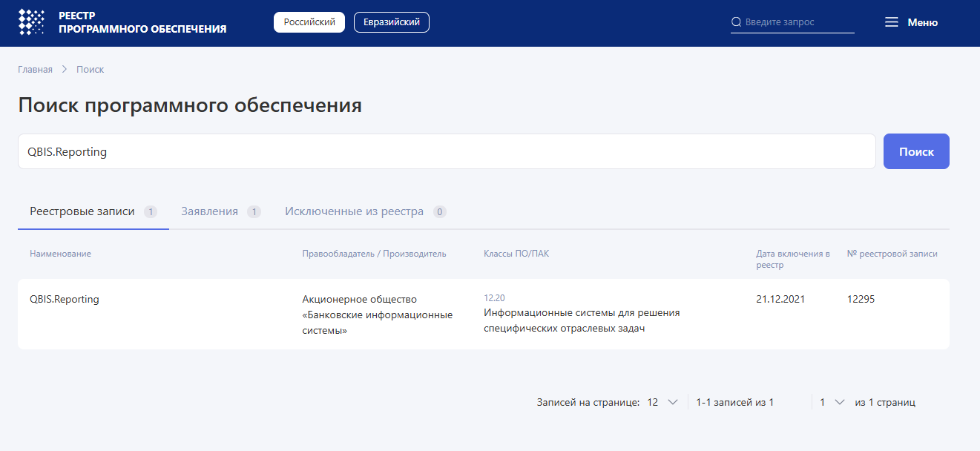Viewport: 980px width, 451px height.
Task: Click the count badge on Заявления tab
Action: 254,211
